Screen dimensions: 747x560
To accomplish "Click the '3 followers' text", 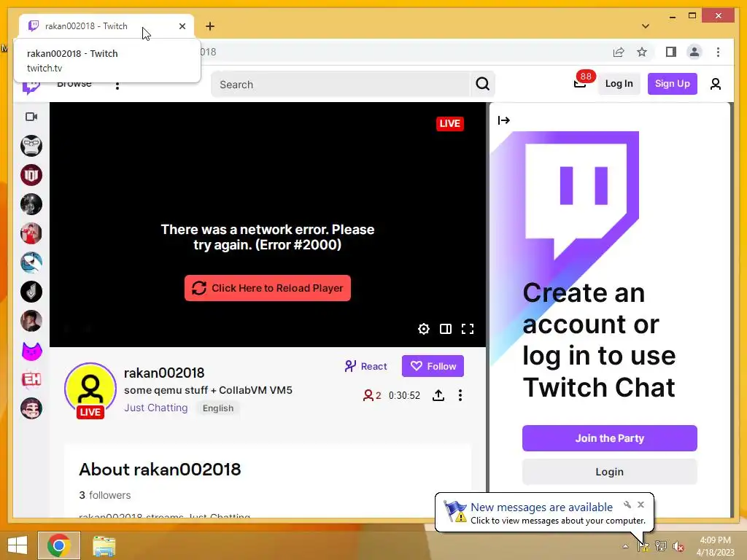I will (x=105, y=495).
